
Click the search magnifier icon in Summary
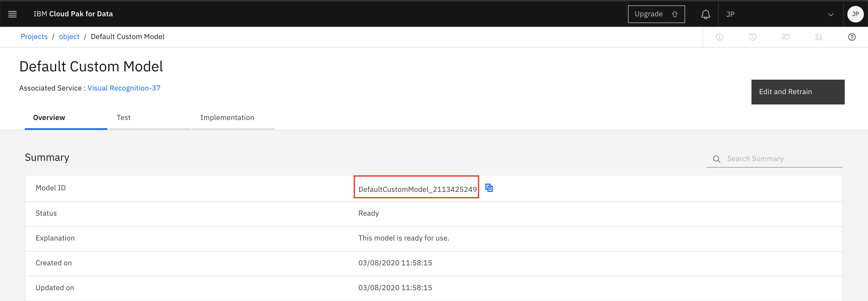[x=716, y=159]
